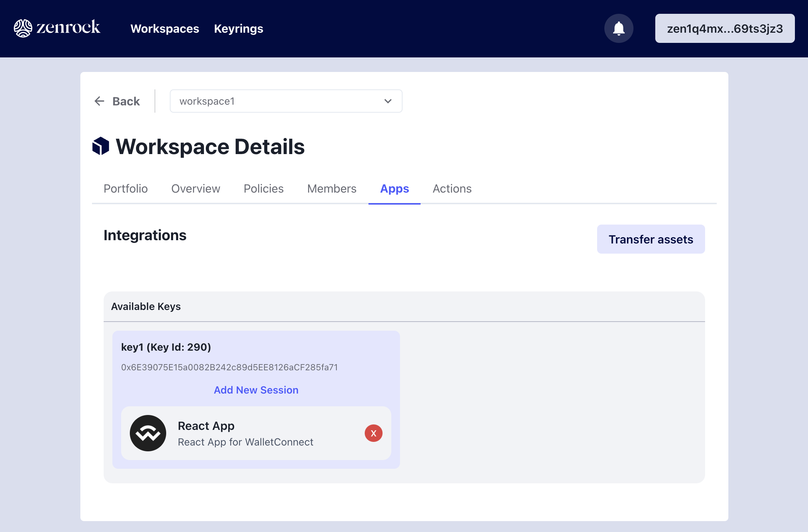Viewport: 808px width, 532px height.
Task: Click the Workspace Details cube icon
Action: [101, 146]
